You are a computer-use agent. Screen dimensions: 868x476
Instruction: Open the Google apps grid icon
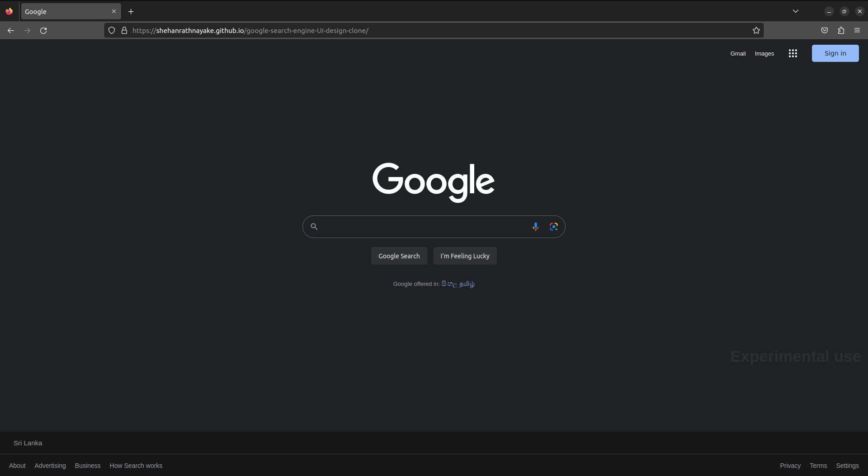(793, 53)
